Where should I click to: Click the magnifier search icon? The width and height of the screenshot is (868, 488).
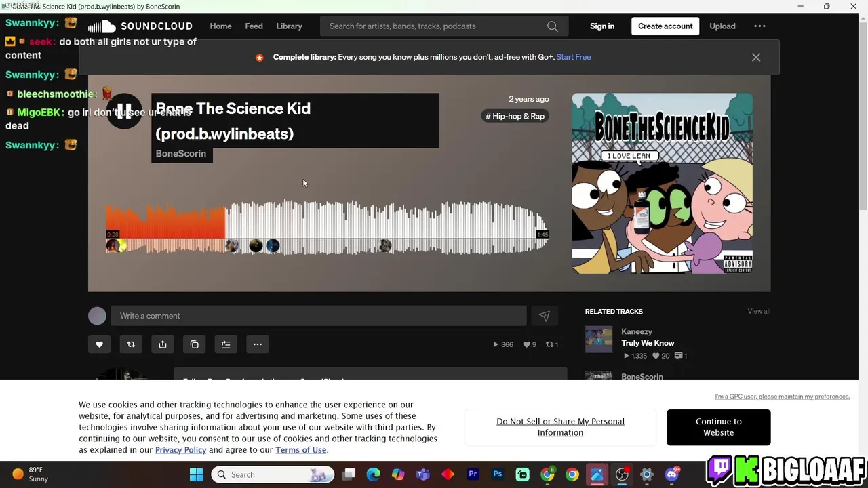click(553, 26)
